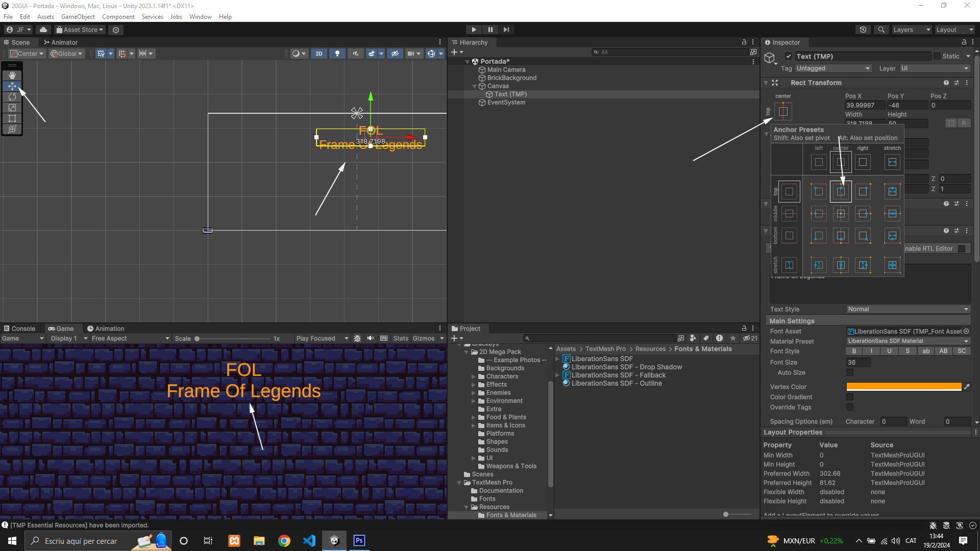
Task: Select the Hand view tool
Action: (12, 76)
